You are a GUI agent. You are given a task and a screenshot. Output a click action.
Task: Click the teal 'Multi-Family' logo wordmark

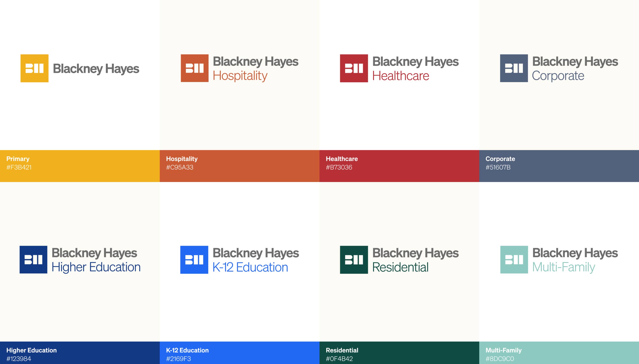[564, 267]
